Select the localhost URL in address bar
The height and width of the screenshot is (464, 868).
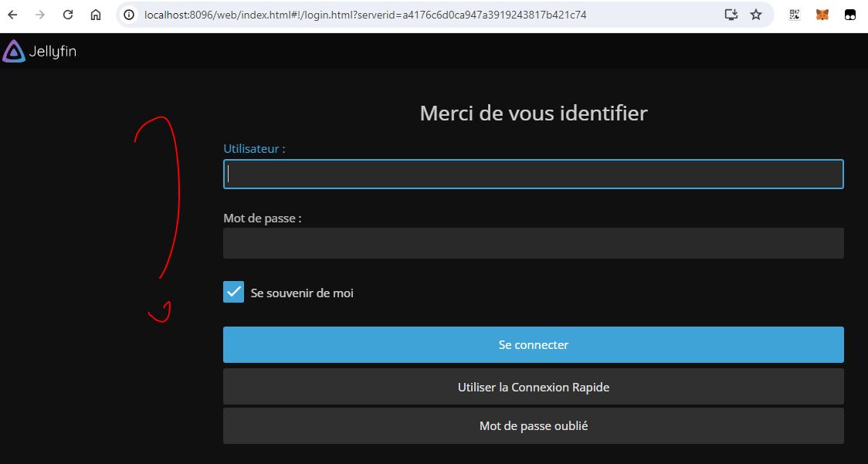click(x=364, y=15)
